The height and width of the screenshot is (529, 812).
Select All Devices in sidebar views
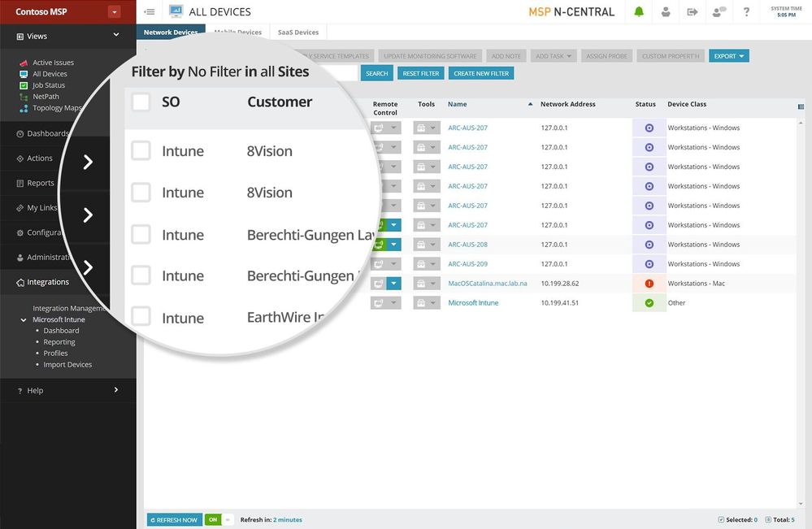pyautogui.click(x=50, y=73)
